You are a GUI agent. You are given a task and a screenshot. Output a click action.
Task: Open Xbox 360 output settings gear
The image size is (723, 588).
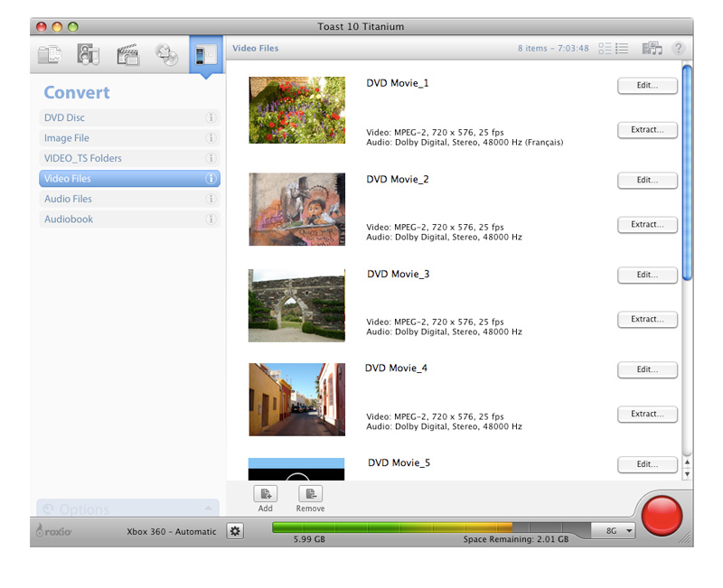235,531
